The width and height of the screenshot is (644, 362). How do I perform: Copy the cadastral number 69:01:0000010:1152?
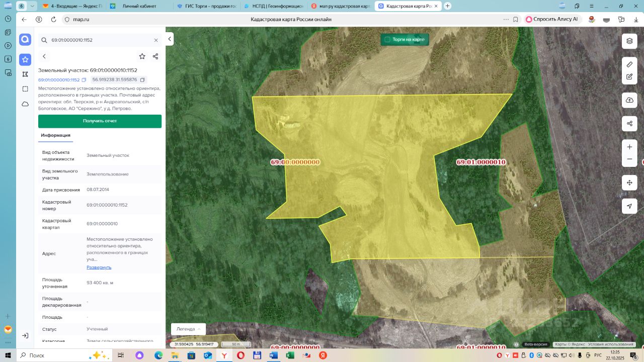pyautogui.click(x=84, y=80)
